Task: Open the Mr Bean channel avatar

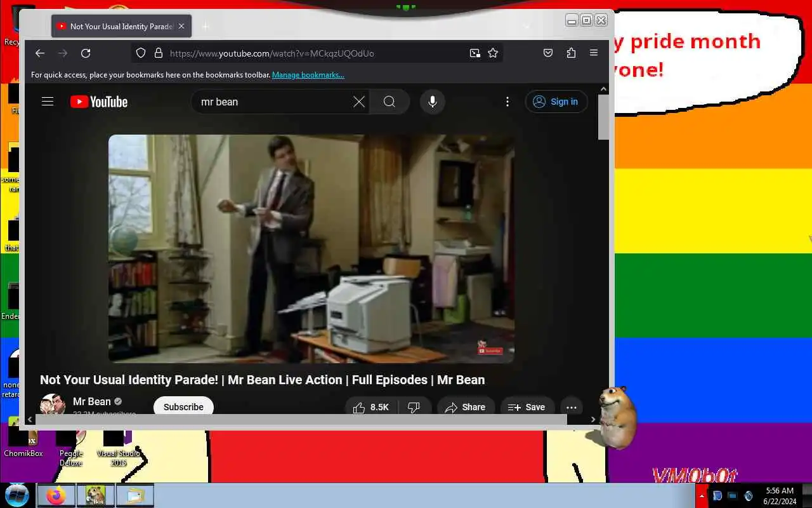Action: 53,404
